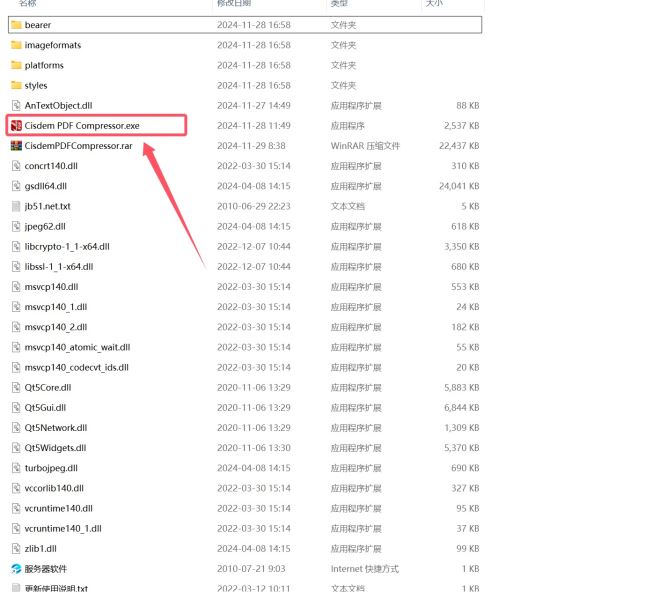The image size is (660, 600).
Task: Click the 大小 column header
Action: pyautogui.click(x=435, y=4)
